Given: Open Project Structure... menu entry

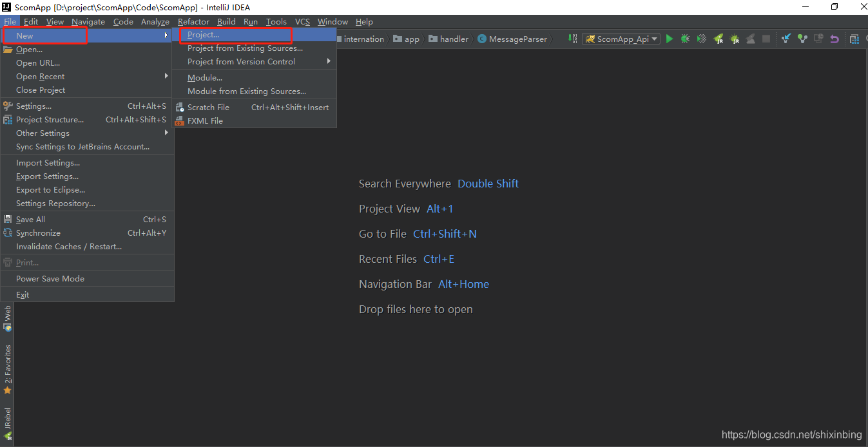Looking at the screenshot, I should click(87, 119).
